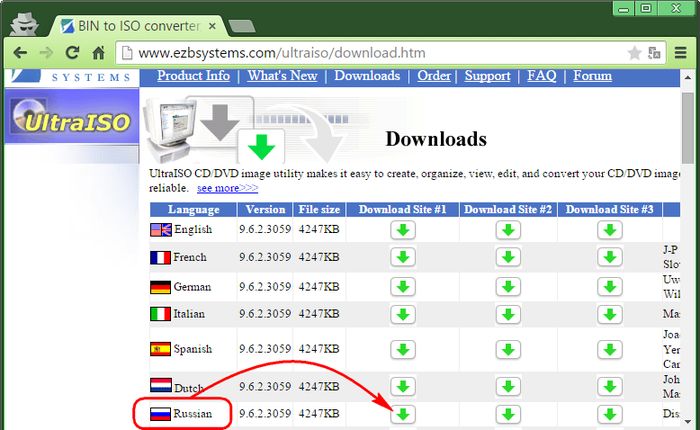
Task: Click Spanish download arrow under Site #2
Action: (x=508, y=350)
